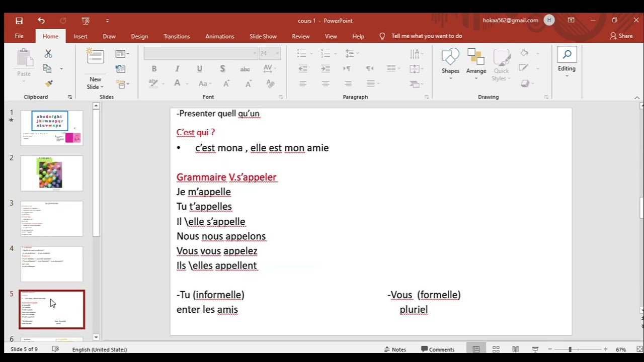Open the font size dropdown

click(x=277, y=53)
